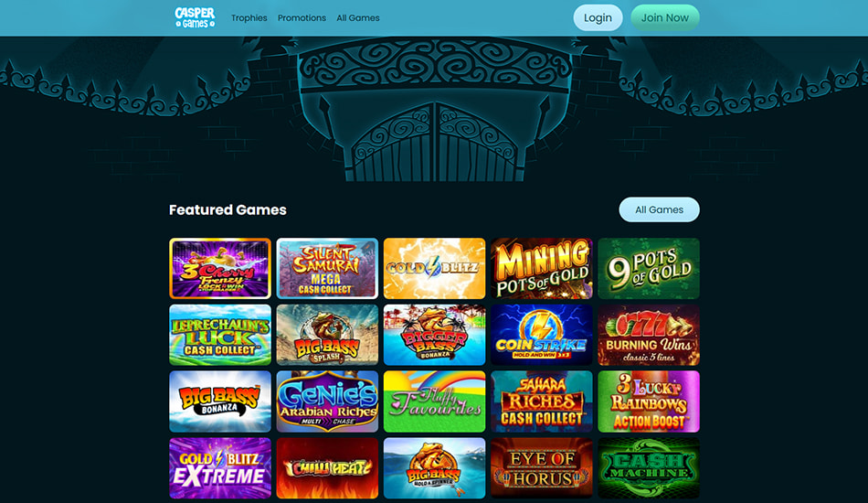868x503 pixels.
Task: Open All Games in the top navigation
Action: pos(358,17)
